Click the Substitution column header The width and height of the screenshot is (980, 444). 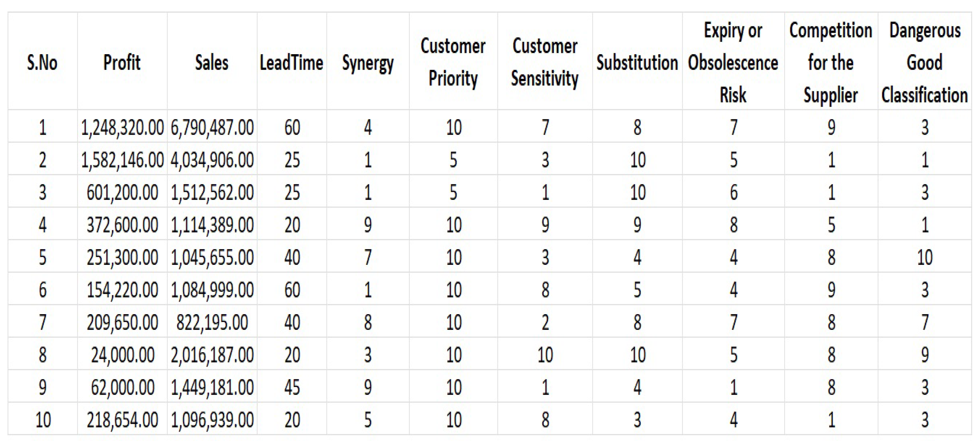click(637, 62)
